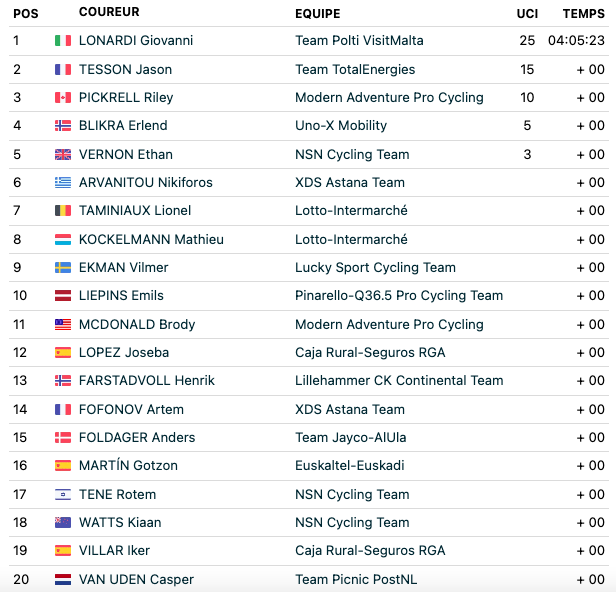
Task: Click the TEMPS column header
Action: [583, 14]
